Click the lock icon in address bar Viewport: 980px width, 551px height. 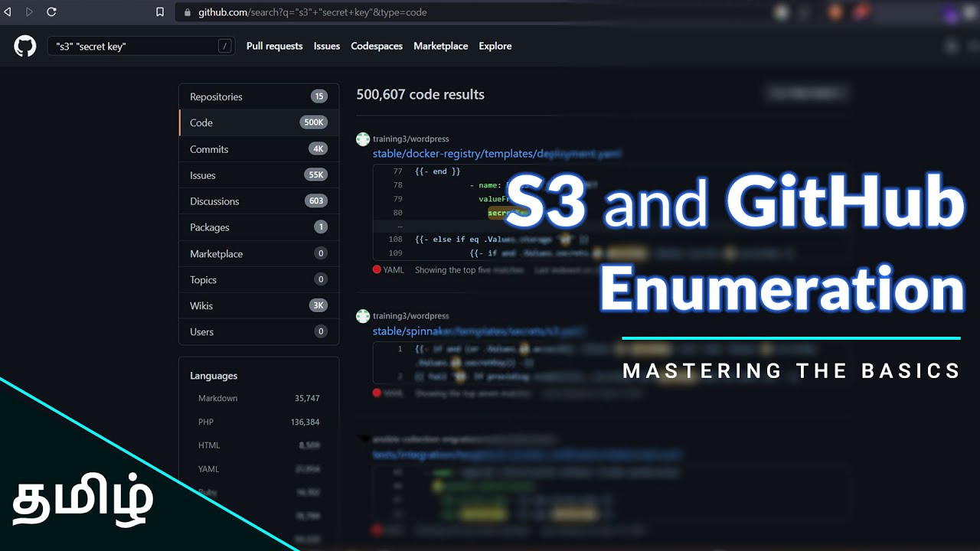point(188,12)
